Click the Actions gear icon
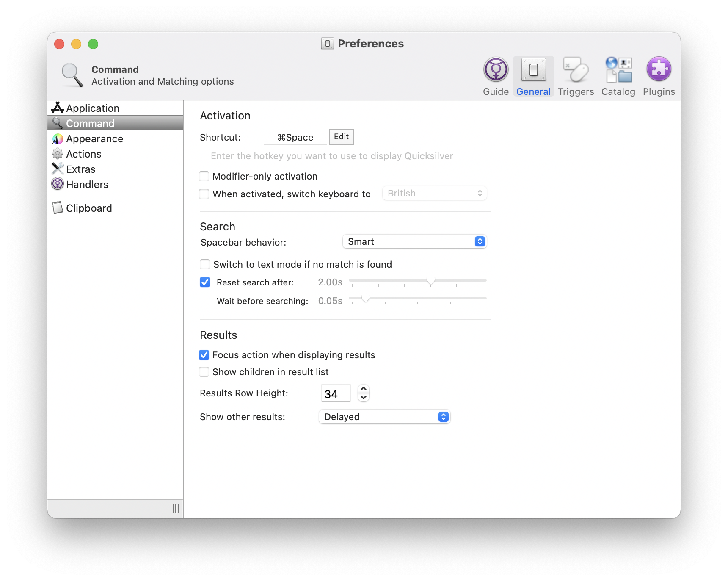 coord(58,154)
